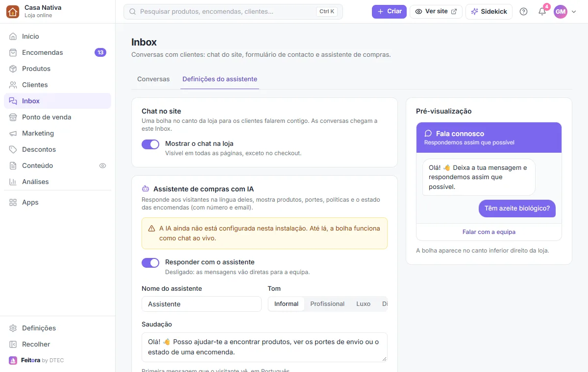Click the Ponto de venda storefront icon
This screenshot has width=588, height=372.
coord(13,117)
